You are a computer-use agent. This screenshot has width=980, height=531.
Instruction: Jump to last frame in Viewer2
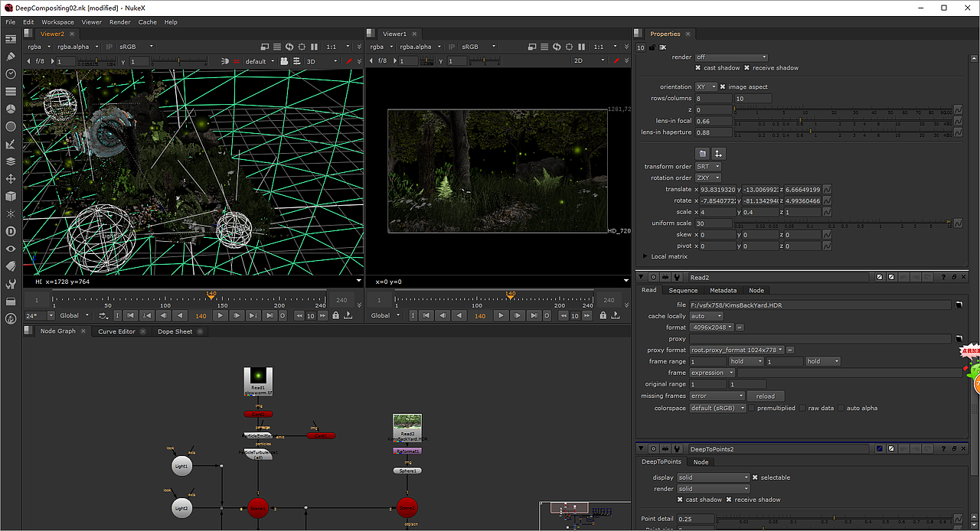click(270, 315)
